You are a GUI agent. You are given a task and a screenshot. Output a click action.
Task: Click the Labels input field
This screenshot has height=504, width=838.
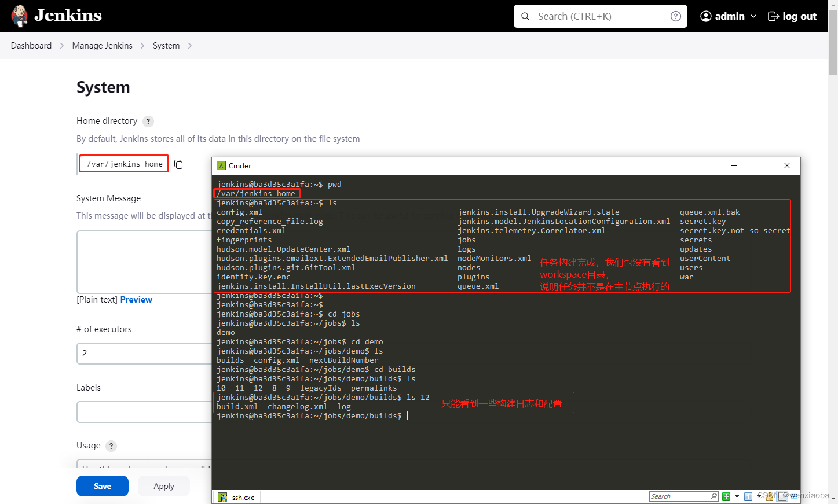144,412
